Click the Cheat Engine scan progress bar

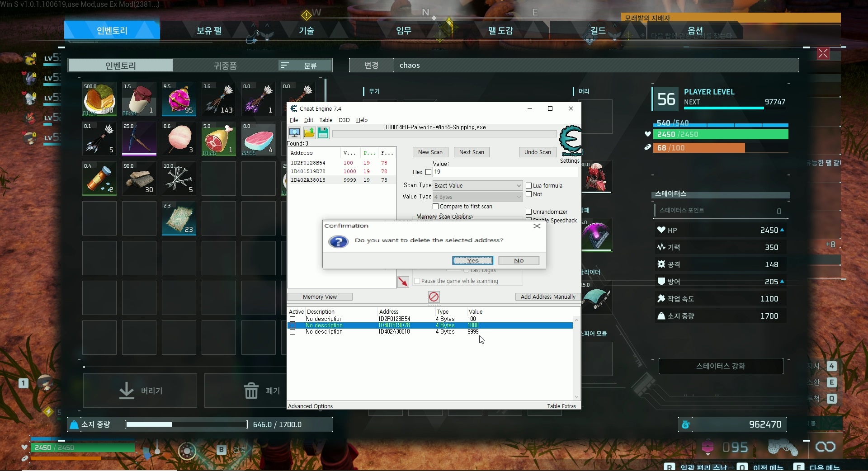444,134
